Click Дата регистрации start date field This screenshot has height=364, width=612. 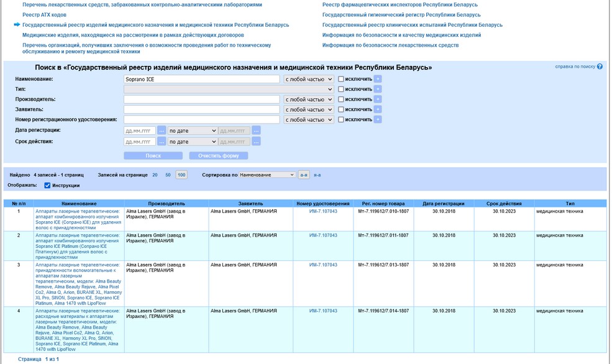coord(140,130)
